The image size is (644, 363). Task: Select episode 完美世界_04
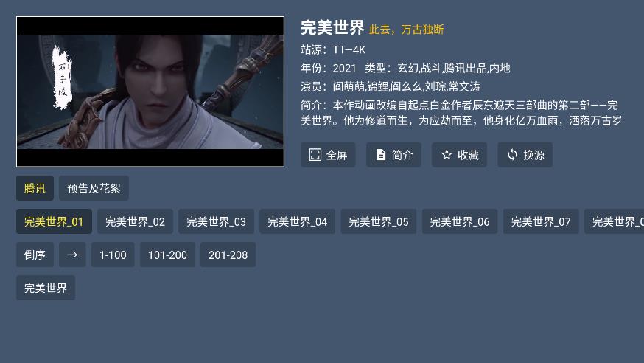coord(298,221)
